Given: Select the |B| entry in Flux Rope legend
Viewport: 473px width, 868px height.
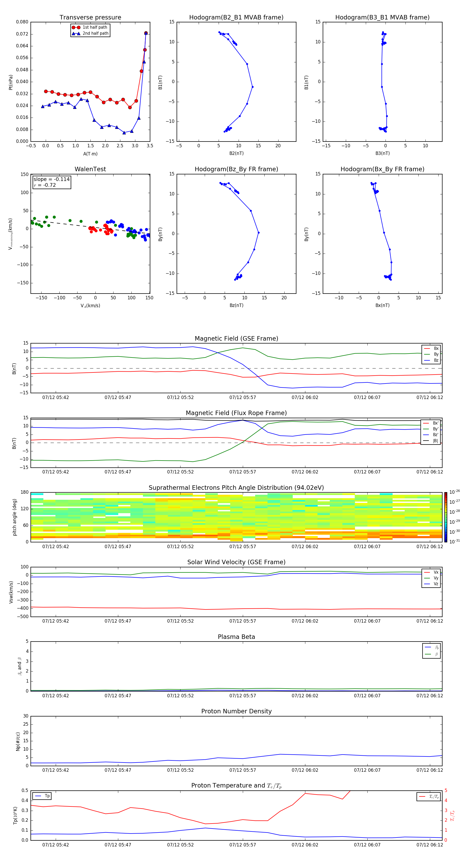Looking at the screenshot, I should (431, 441).
